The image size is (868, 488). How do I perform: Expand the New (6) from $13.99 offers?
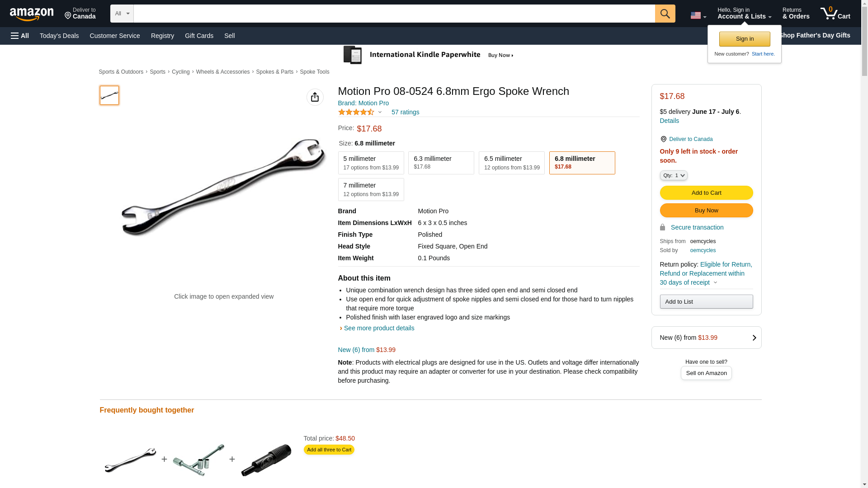pos(706,338)
